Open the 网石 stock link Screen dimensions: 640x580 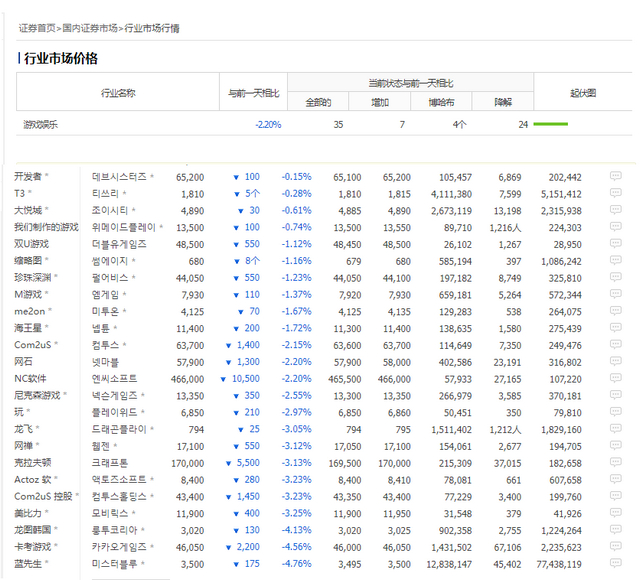coord(23,362)
